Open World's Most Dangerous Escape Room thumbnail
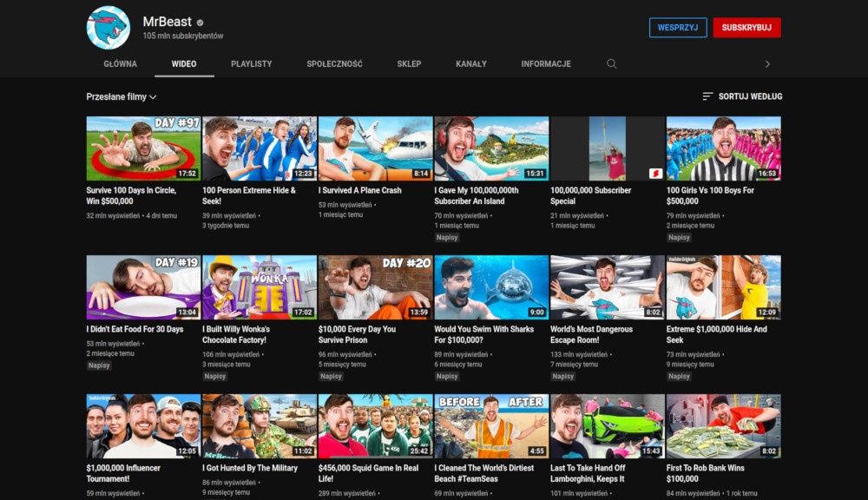 pos(608,287)
